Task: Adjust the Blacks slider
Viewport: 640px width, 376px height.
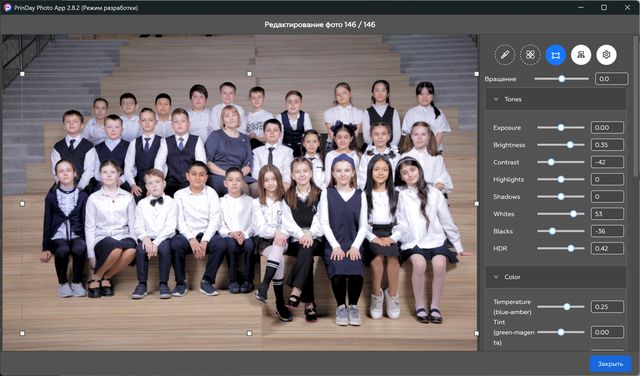Action: [x=561, y=231]
